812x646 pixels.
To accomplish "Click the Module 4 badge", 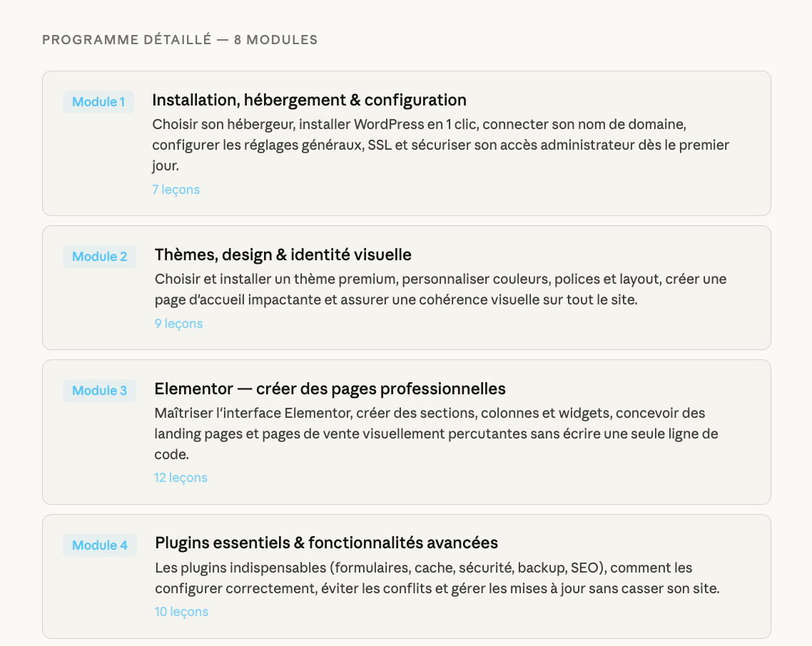I will tap(100, 545).
